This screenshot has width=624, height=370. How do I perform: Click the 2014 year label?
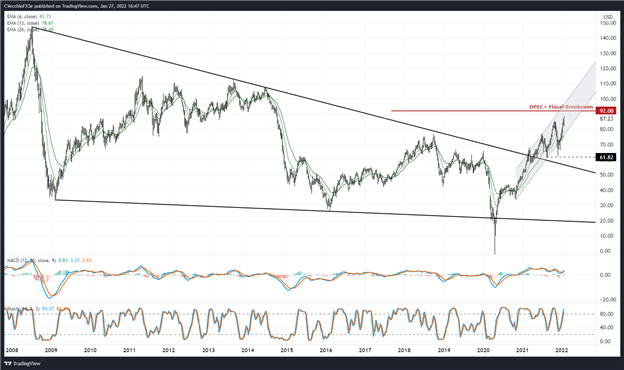[248, 351]
